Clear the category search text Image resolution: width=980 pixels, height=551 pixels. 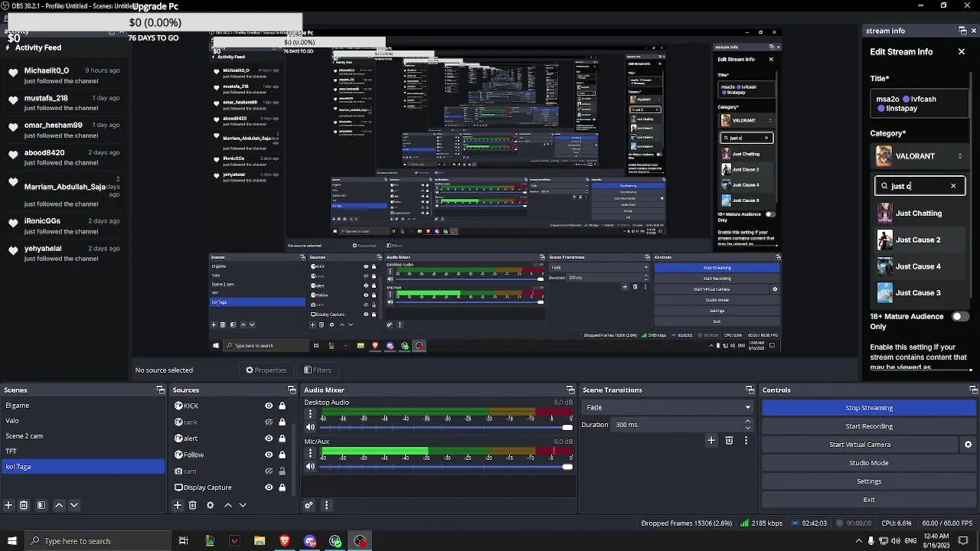953,186
